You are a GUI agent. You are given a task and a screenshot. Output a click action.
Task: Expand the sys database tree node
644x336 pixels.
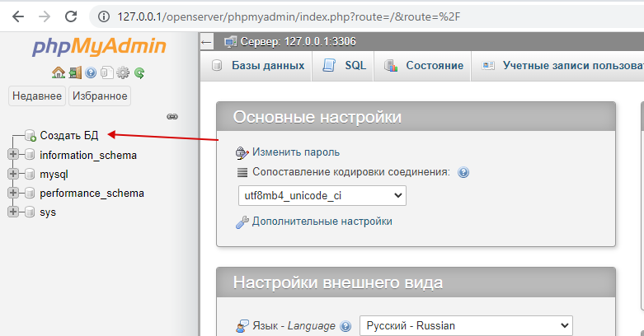click(13, 212)
